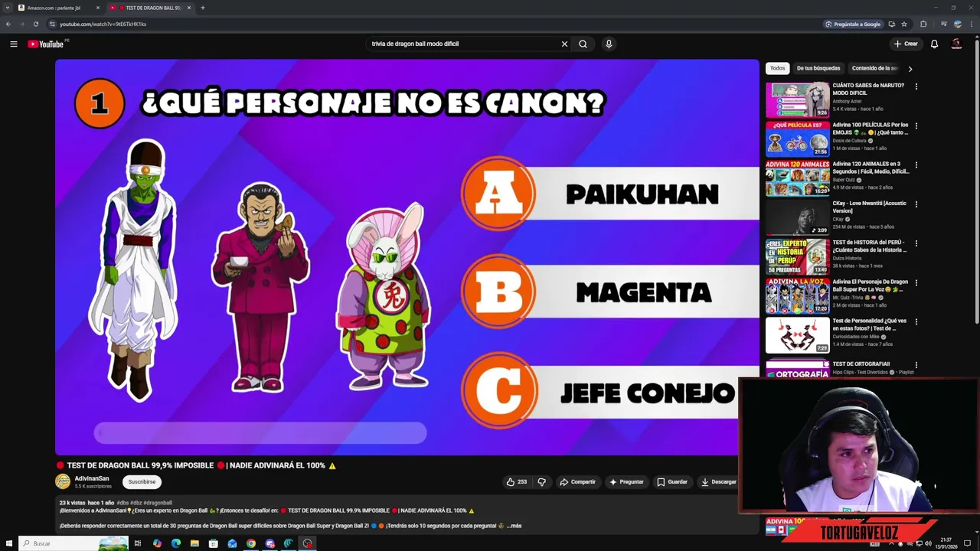Open File Explorer from the taskbar
The width and height of the screenshot is (980, 551).
[x=194, y=543]
